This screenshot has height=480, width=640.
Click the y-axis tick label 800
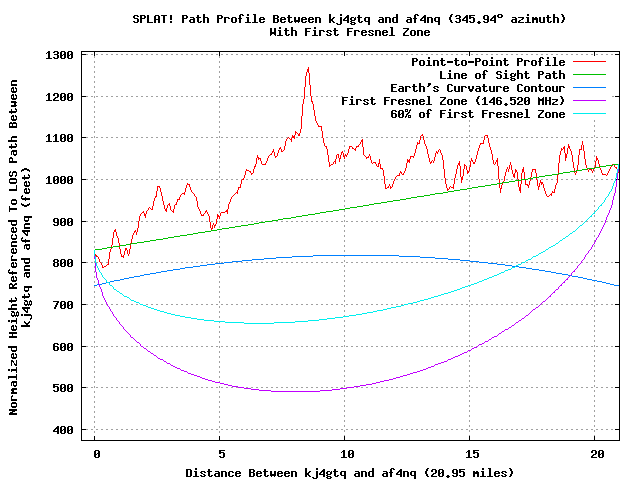[63, 263]
